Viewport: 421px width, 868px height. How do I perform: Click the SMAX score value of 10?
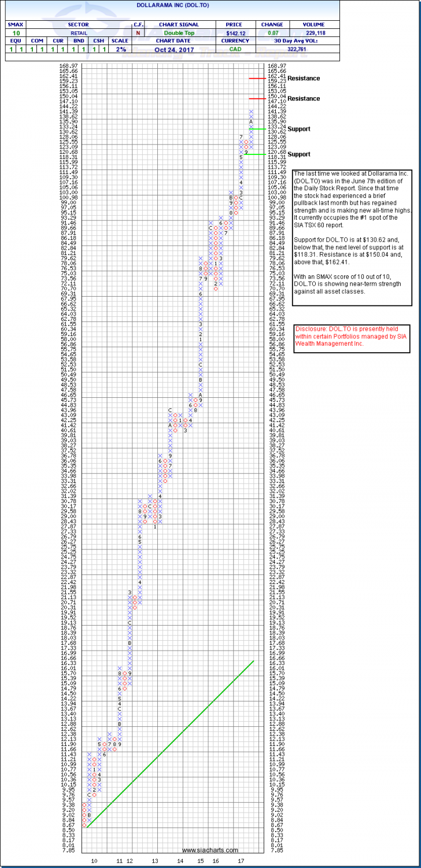click(x=13, y=32)
